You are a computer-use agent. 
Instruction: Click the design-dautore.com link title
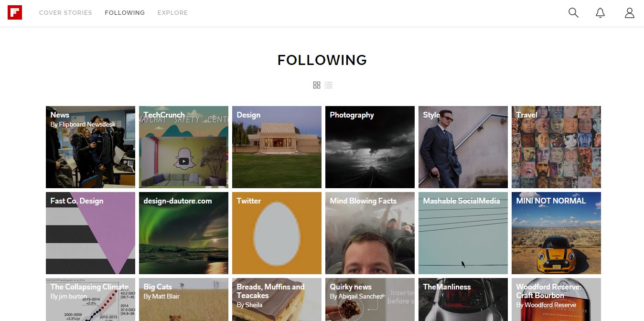[x=178, y=201]
